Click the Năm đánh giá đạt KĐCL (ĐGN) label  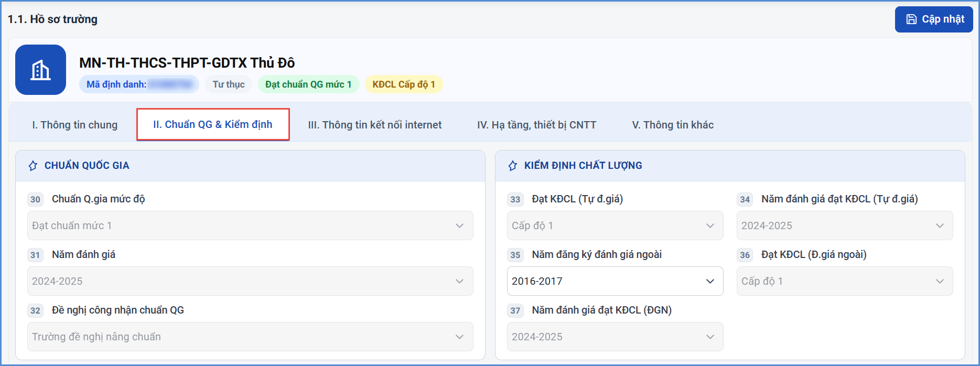[x=602, y=310]
